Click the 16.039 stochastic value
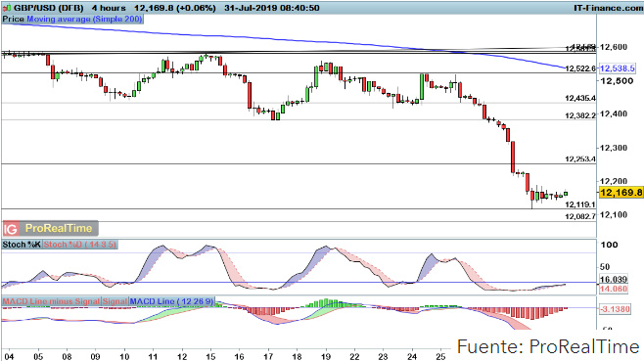 (x=614, y=280)
